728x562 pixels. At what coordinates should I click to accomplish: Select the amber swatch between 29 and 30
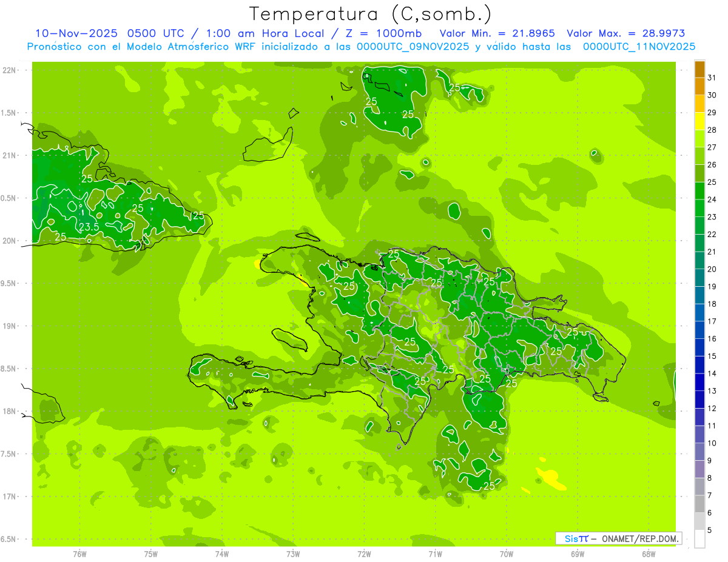point(699,104)
